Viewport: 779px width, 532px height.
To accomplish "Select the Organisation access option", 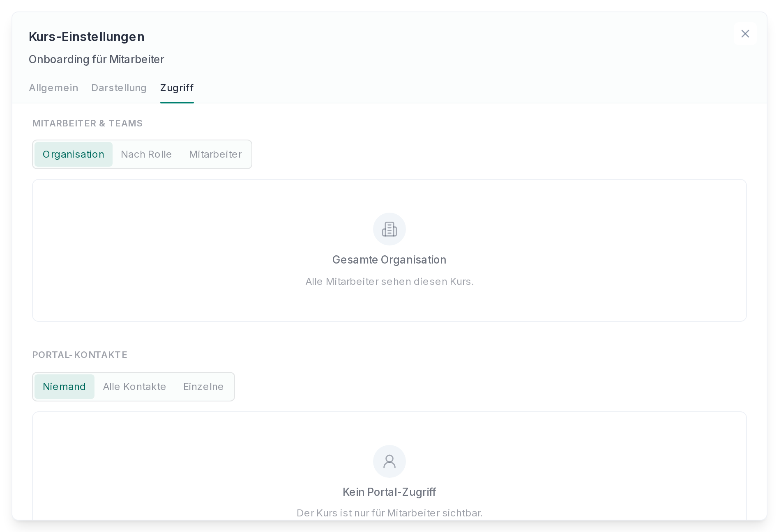I will [x=74, y=154].
